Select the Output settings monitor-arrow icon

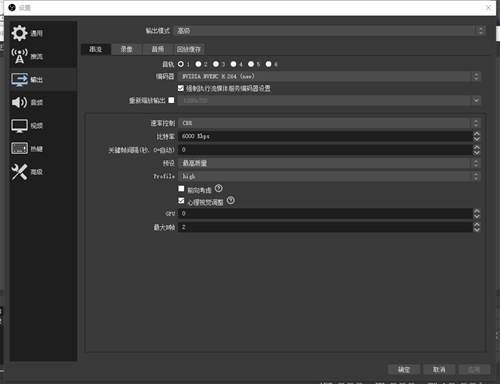coord(19,79)
